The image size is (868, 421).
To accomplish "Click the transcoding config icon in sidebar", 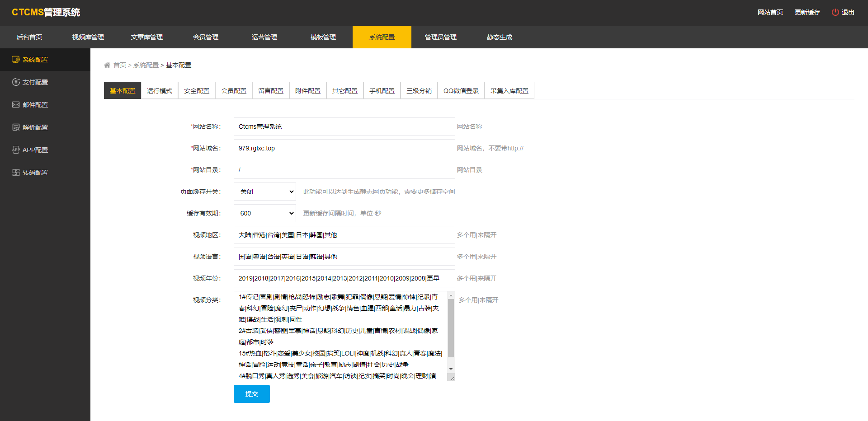I will click(x=16, y=173).
